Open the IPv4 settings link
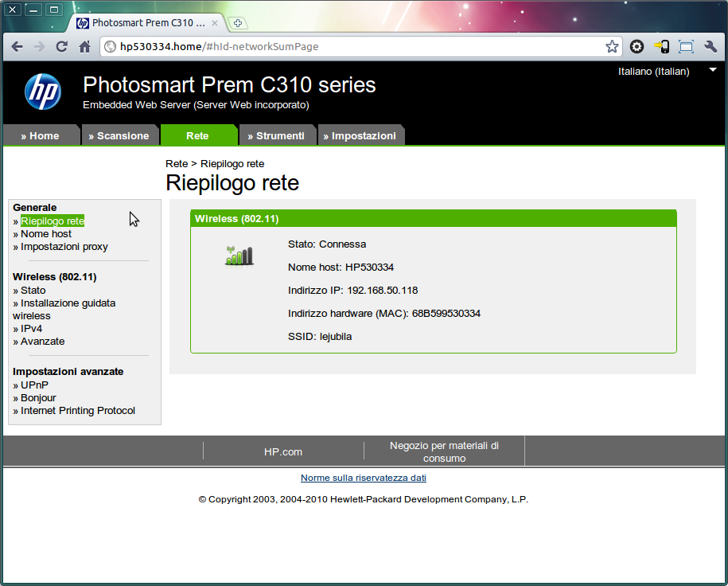 click(x=31, y=329)
